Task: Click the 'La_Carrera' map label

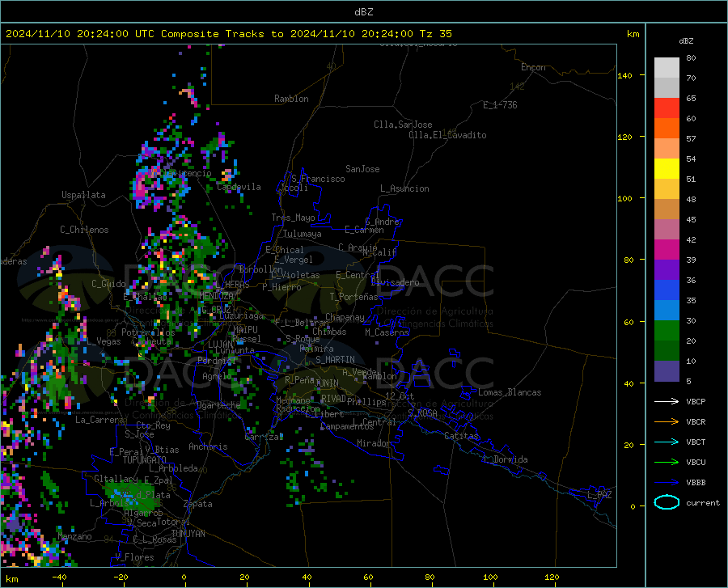Action: click(x=99, y=420)
